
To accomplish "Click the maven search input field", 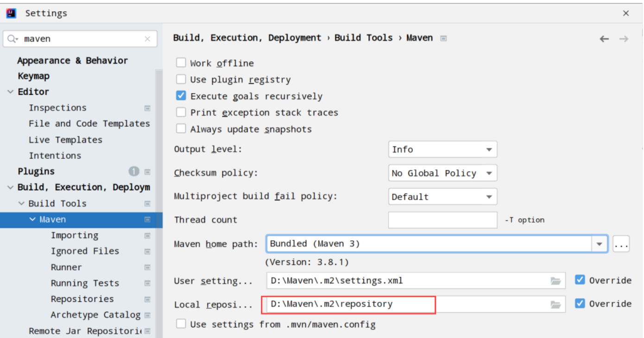I will point(80,39).
